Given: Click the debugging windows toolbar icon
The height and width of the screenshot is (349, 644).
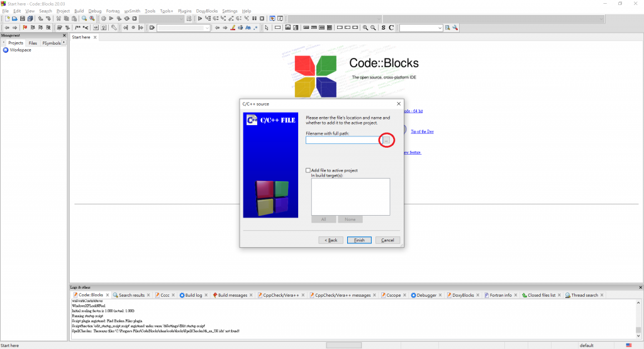Looking at the screenshot, I should point(272,18).
